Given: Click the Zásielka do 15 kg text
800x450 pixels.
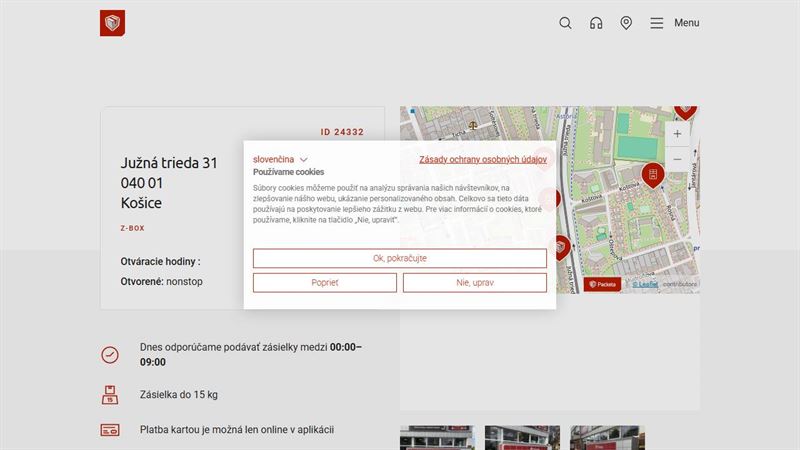Looking at the screenshot, I should tap(179, 395).
